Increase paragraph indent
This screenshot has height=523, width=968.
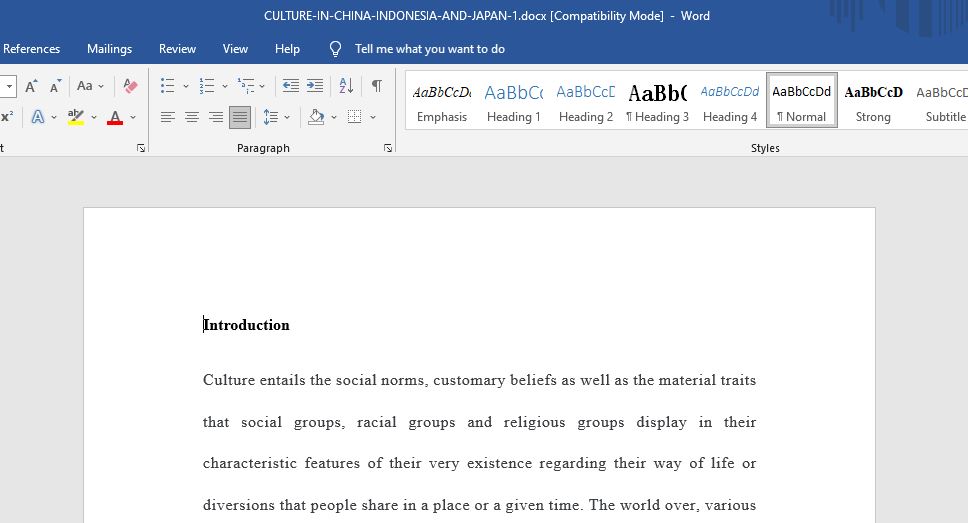pyautogui.click(x=315, y=86)
